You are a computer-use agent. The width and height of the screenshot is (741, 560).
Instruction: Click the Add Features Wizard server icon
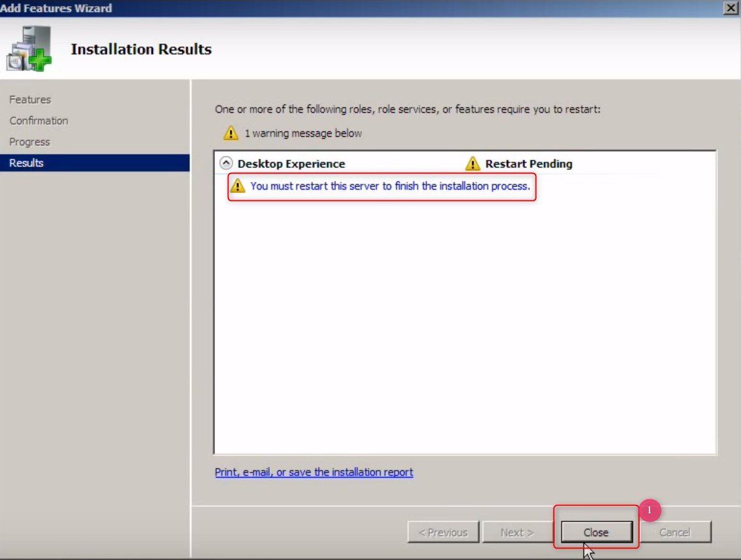pyautogui.click(x=29, y=49)
